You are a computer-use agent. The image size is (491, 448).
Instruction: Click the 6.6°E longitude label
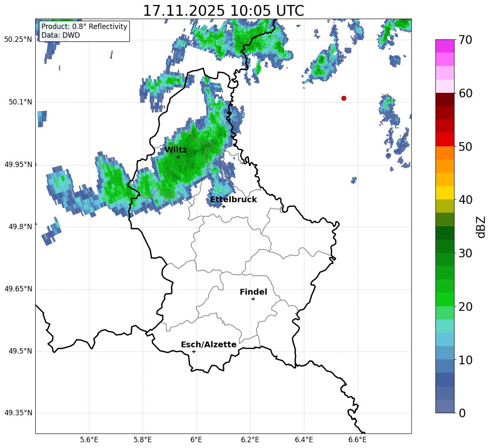coord(357,440)
